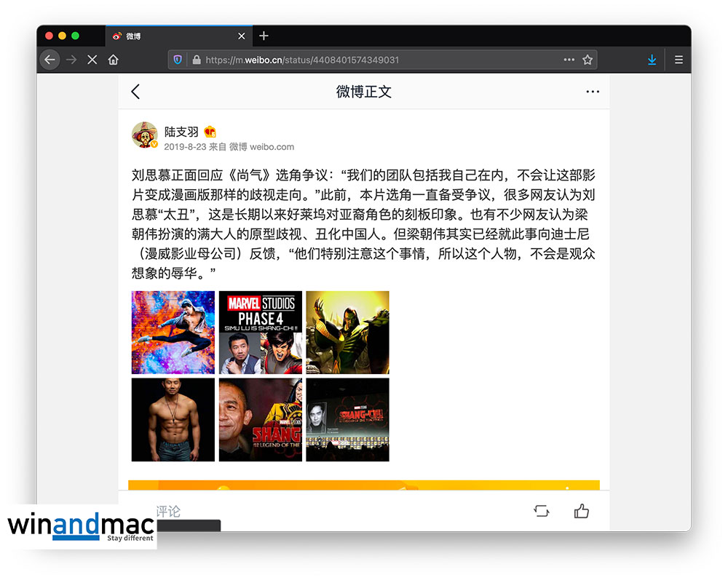Open the Firefox hamburger menu
The width and height of the screenshot is (728, 580).
(x=678, y=60)
